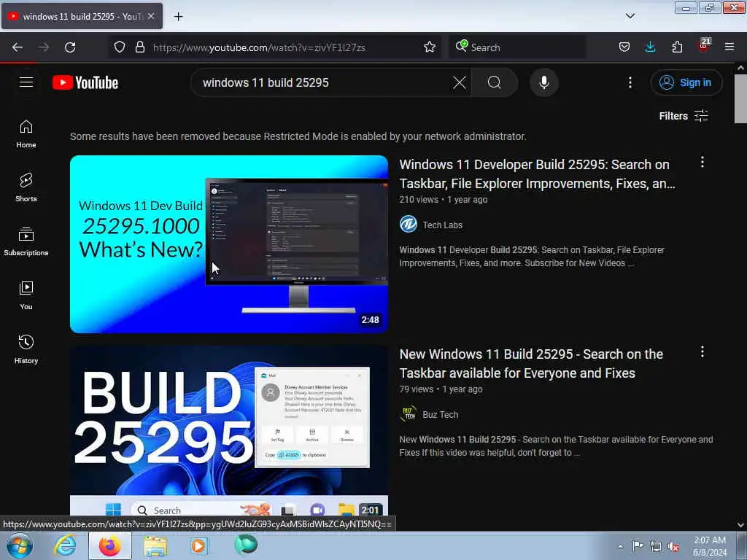
Task: Launch Internet Explorer from the taskbar
Action: [65, 545]
